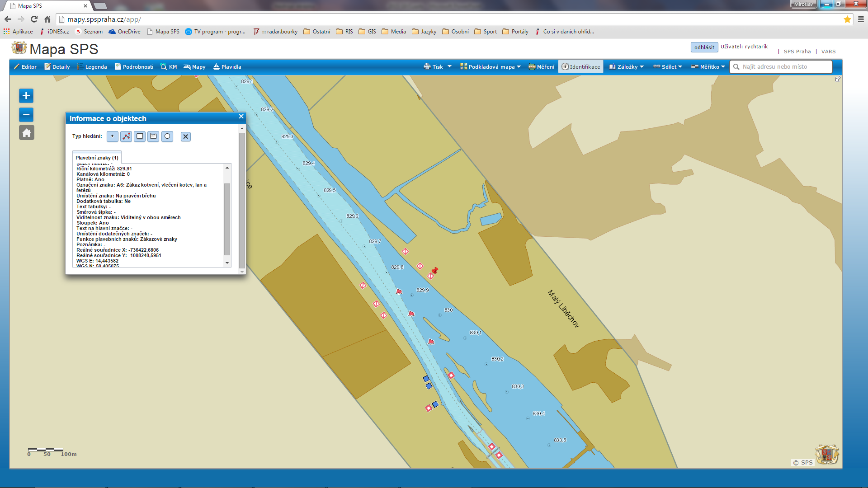Select rectangle search type
This screenshot has width=868, height=488.
140,136
